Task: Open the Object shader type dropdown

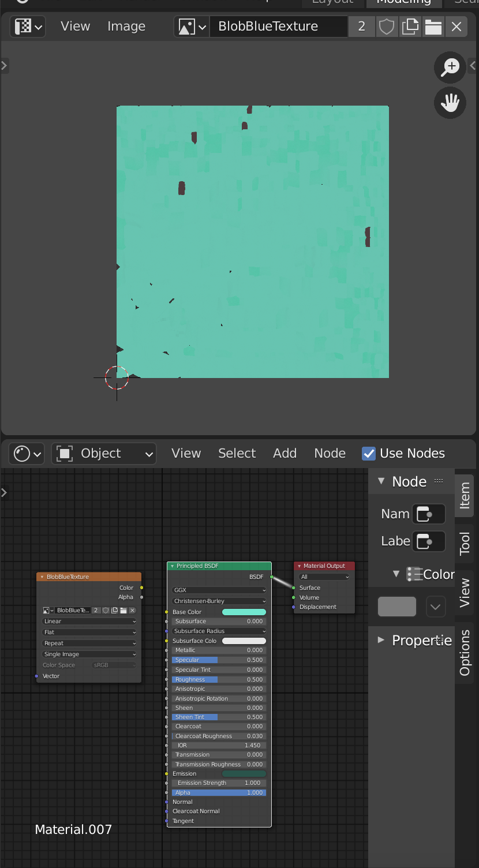Action: point(104,454)
